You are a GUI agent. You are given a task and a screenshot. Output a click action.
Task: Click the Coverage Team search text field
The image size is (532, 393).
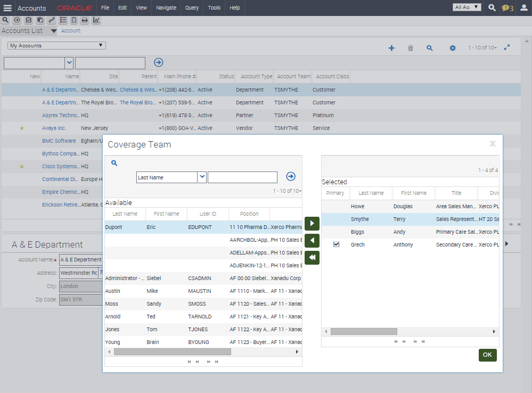(x=242, y=177)
